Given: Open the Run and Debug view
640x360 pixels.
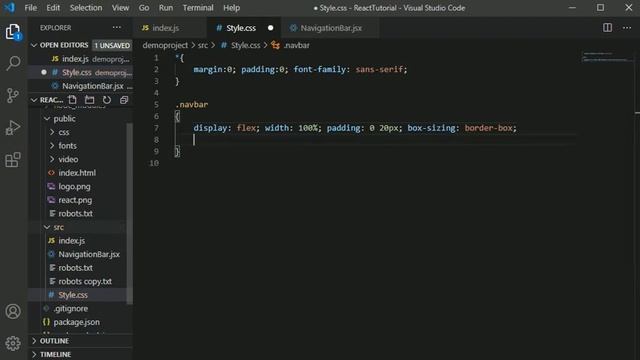Looking at the screenshot, I should point(13,127).
